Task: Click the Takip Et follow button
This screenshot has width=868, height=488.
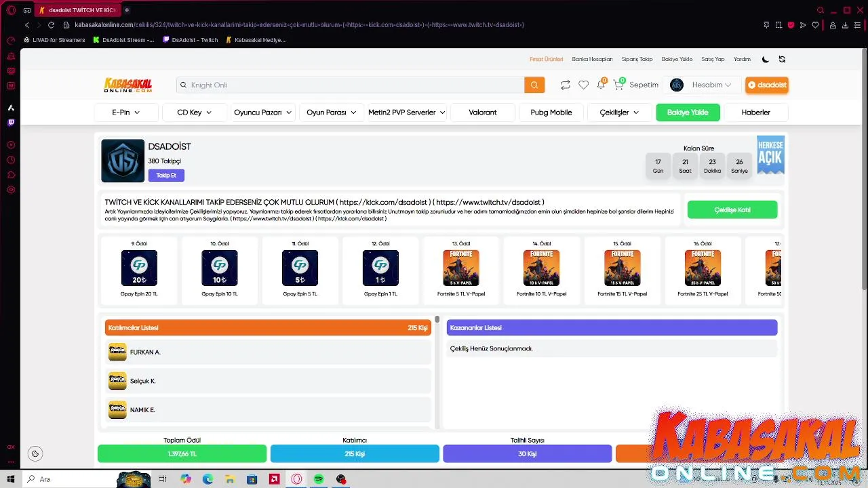Action: coord(166,175)
